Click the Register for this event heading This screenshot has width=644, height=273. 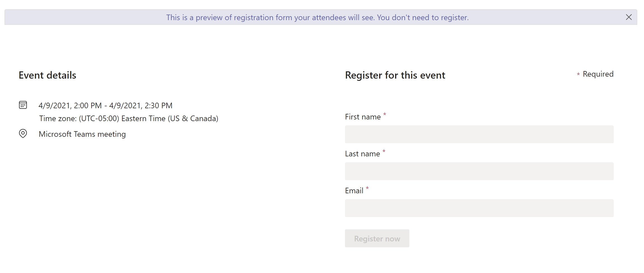click(395, 75)
